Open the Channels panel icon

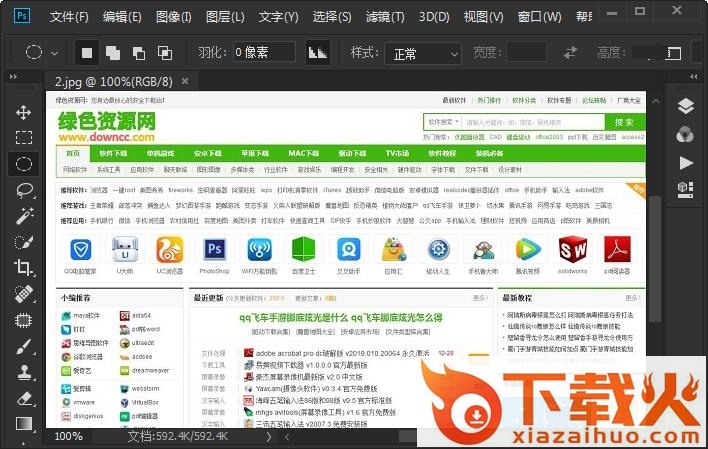[685, 135]
